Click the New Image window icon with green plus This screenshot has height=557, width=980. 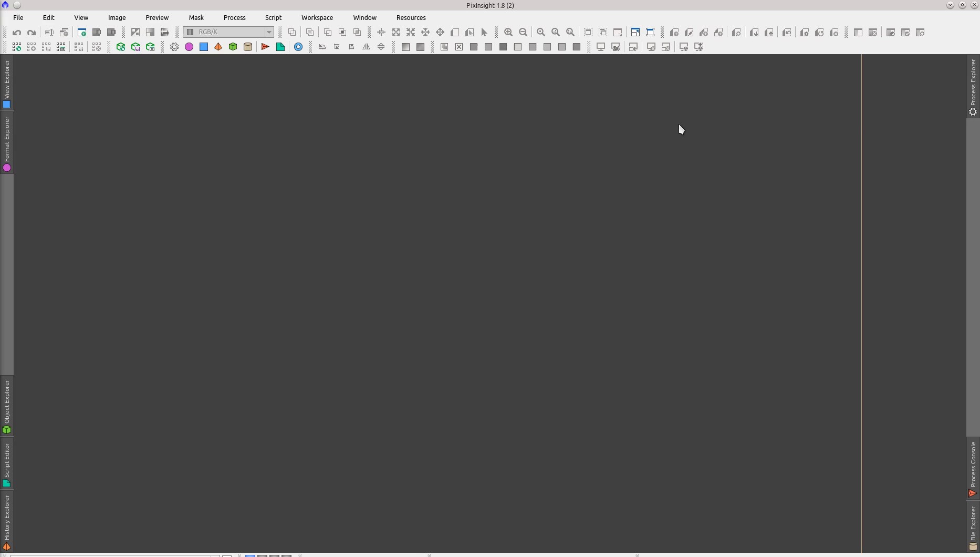tap(81, 33)
